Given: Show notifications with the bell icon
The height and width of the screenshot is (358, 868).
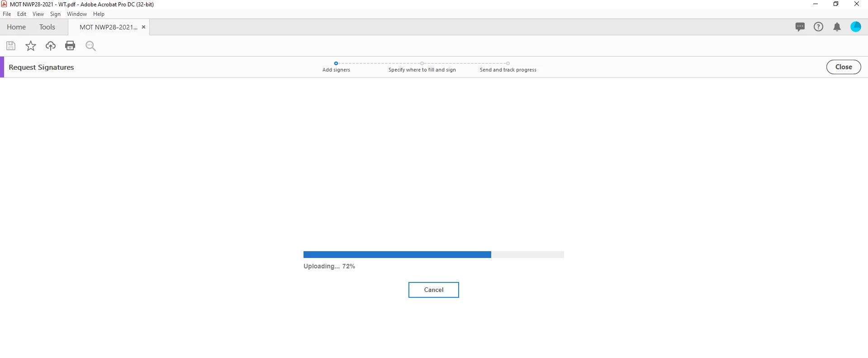Looking at the screenshot, I should 837,27.
